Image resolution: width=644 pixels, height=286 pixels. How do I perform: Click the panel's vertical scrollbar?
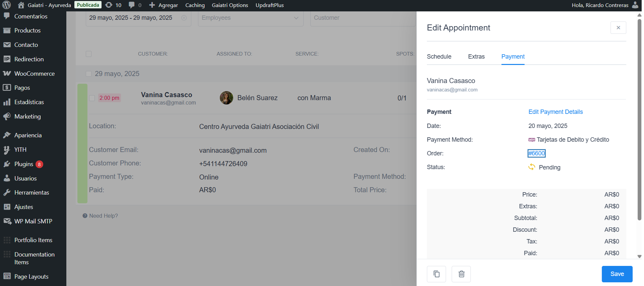click(639, 119)
